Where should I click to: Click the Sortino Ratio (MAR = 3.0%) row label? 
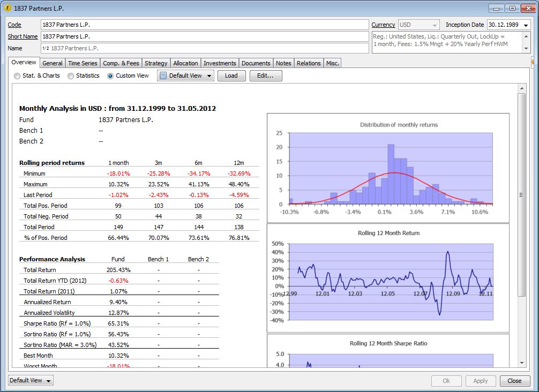click(x=60, y=345)
